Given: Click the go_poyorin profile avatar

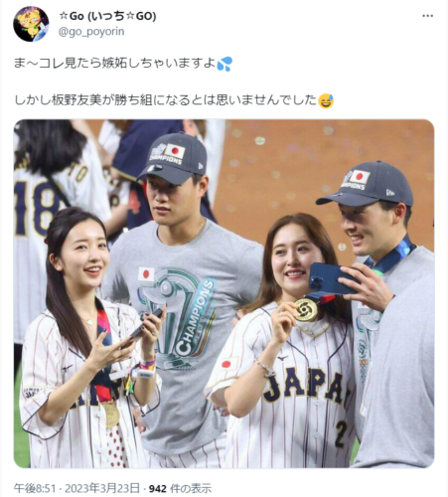Looking at the screenshot, I should coord(31,24).
